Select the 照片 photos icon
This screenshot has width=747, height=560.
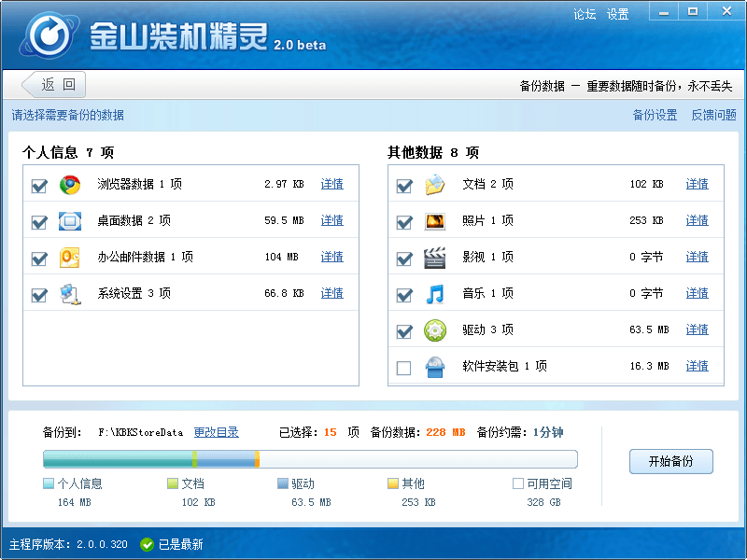coord(434,221)
